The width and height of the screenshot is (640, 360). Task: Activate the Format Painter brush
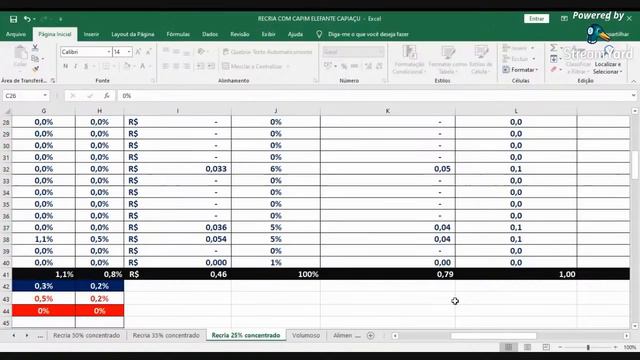[x=35, y=69]
